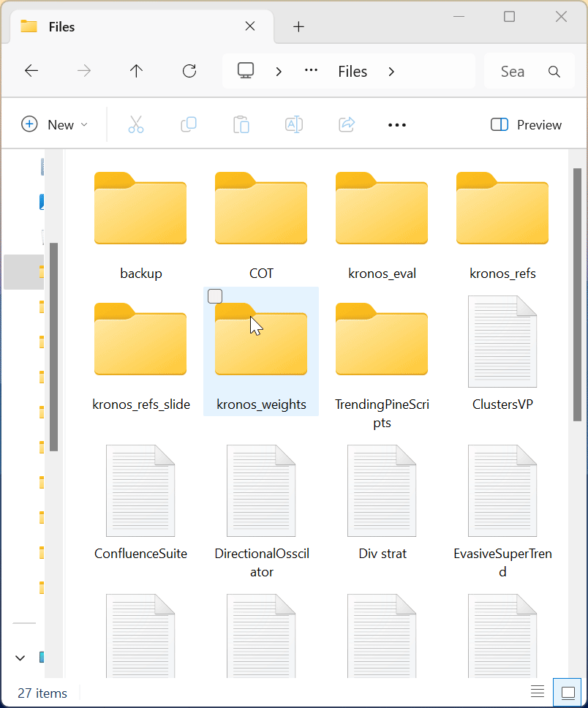
Task: Click the Cut scissors icon
Action: coord(136,124)
